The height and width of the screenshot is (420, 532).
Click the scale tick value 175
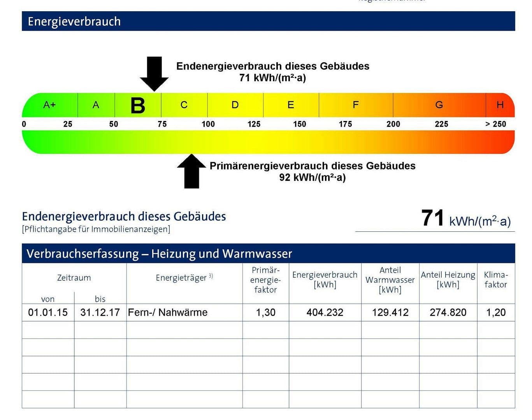[345, 124]
